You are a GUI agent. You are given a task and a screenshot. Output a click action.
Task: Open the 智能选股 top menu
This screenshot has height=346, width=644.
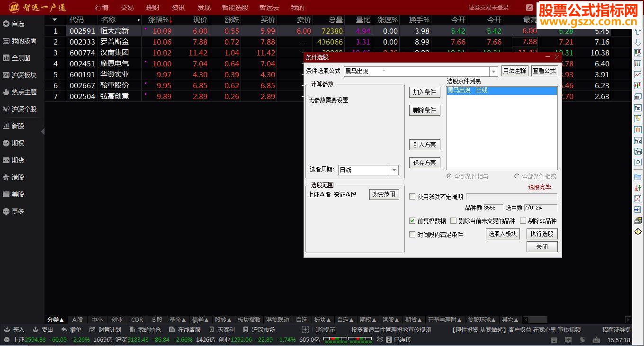point(235,8)
